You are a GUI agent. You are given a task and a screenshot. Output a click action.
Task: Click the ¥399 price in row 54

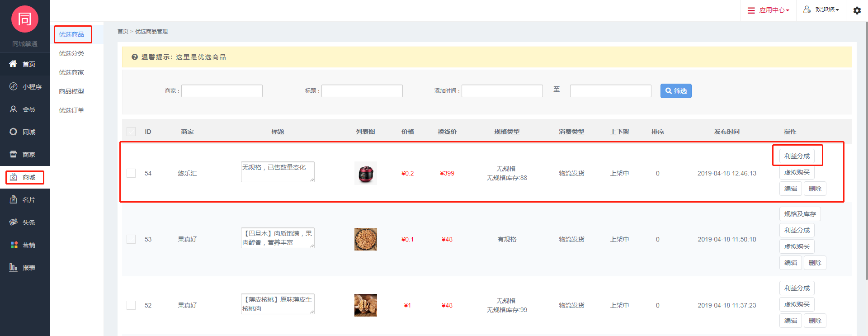click(x=447, y=173)
